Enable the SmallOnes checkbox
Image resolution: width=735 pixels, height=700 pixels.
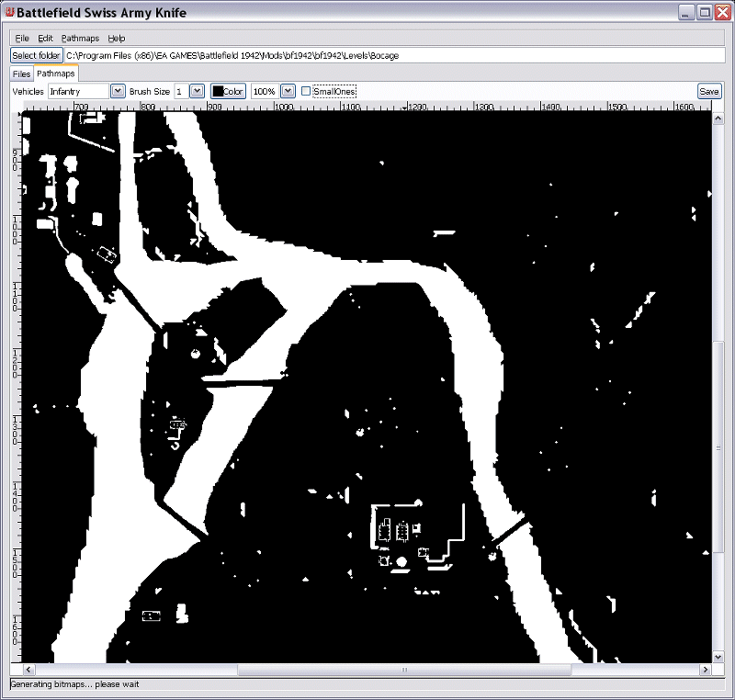point(306,91)
